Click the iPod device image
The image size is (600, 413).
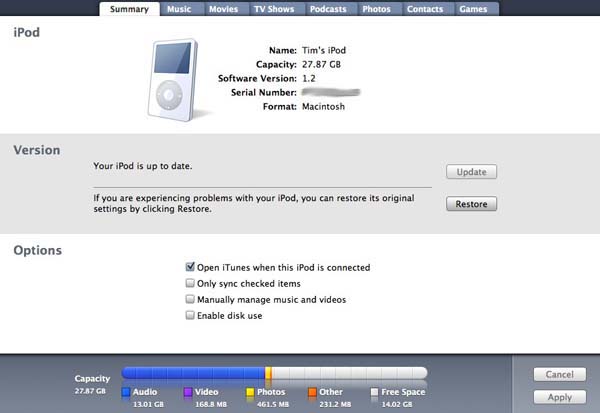[174, 80]
